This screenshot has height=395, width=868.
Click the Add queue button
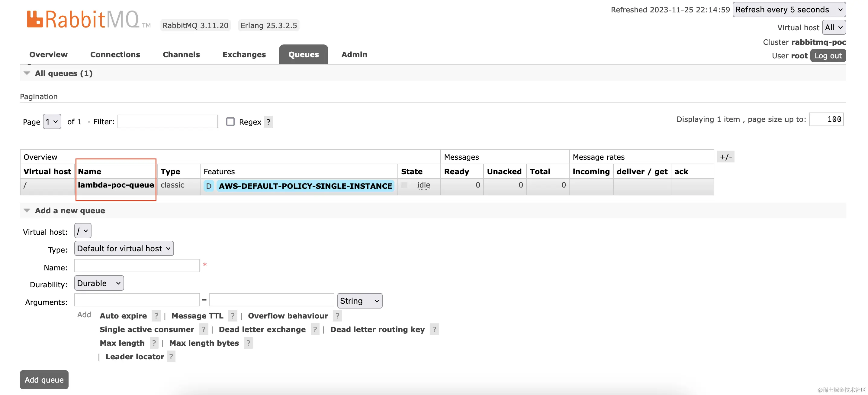[x=44, y=380]
